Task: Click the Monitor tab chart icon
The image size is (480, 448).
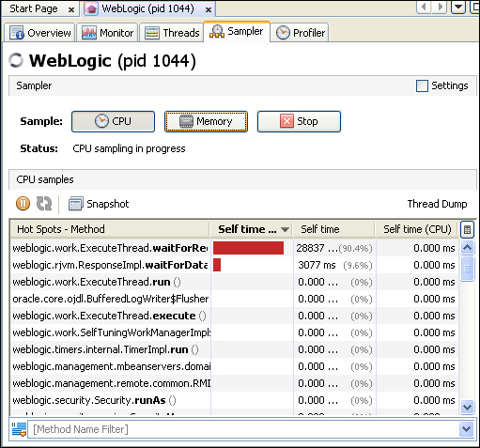Action: click(89, 33)
